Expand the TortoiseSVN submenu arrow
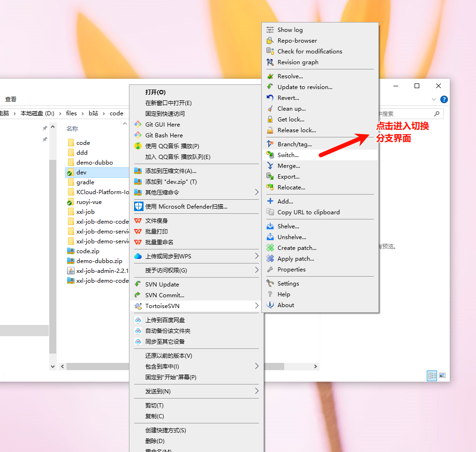Image resolution: width=476 pixels, height=452 pixels. pos(257,306)
